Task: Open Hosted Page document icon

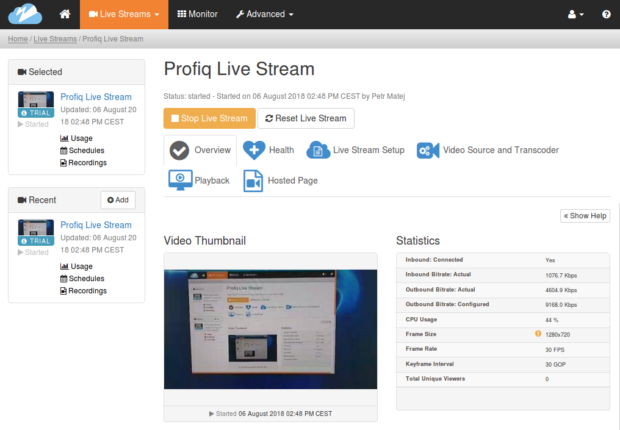Action: click(x=253, y=181)
